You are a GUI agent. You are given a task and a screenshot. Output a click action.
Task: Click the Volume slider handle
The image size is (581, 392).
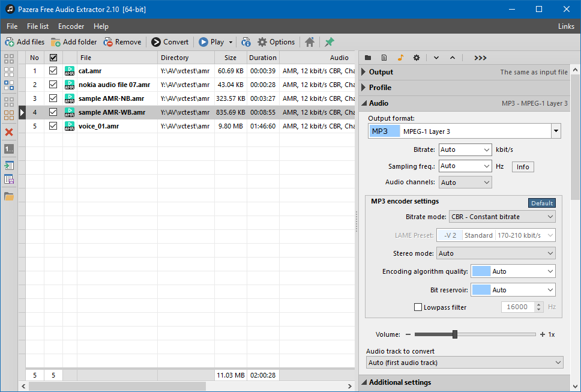pyautogui.click(x=454, y=334)
